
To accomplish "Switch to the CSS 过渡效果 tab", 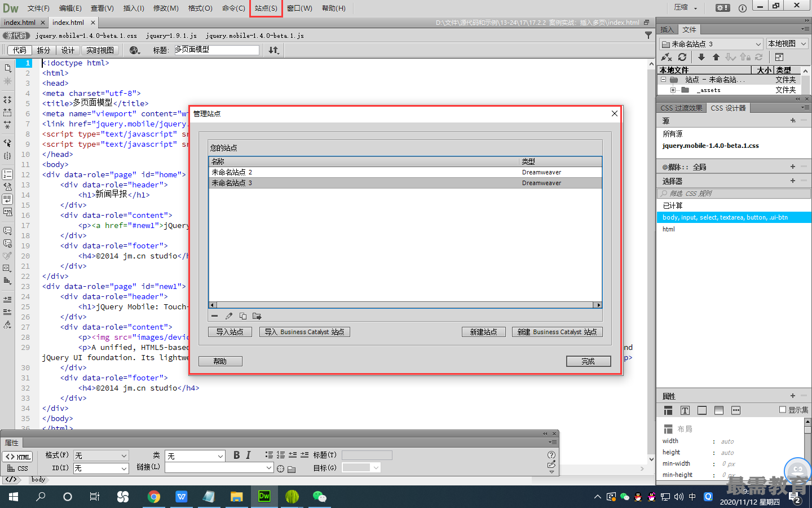I will click(681, 108).
